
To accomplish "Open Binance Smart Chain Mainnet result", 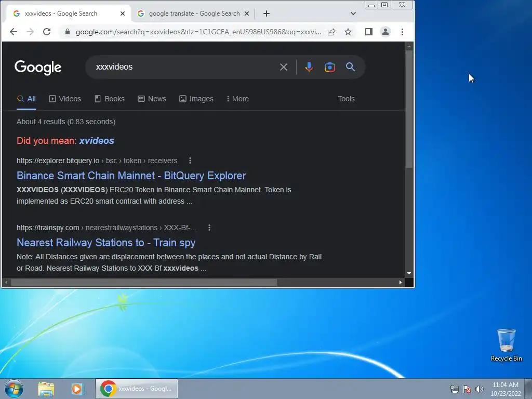I will pos(131,176).
